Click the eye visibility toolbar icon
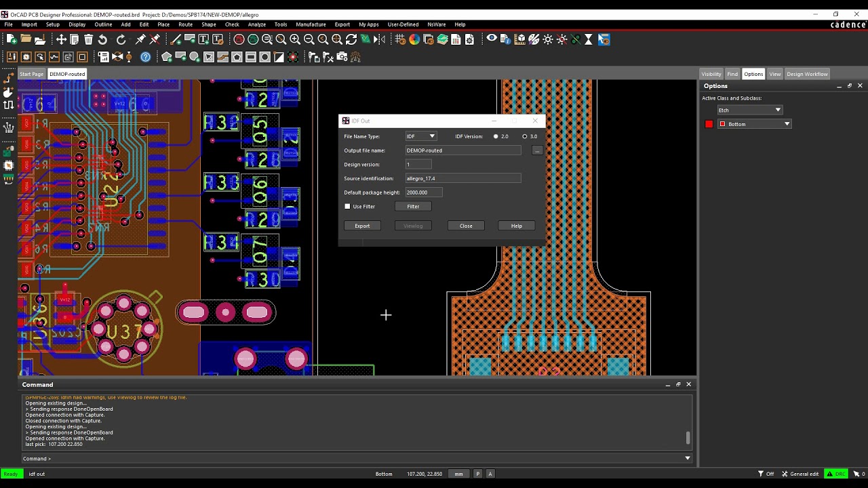 [x=492, y=39]
